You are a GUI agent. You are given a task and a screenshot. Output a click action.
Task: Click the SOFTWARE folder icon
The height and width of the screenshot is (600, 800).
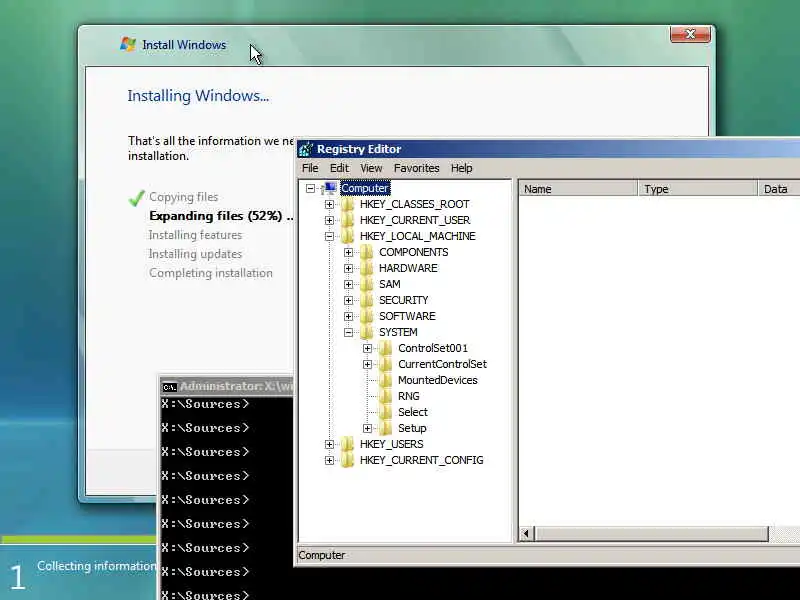click(x=366, y=316)
